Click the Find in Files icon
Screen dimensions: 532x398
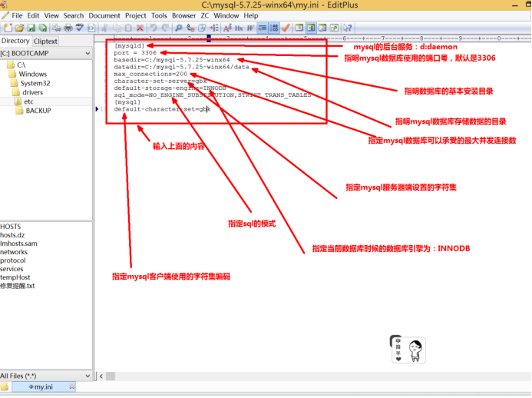[202, 28]
